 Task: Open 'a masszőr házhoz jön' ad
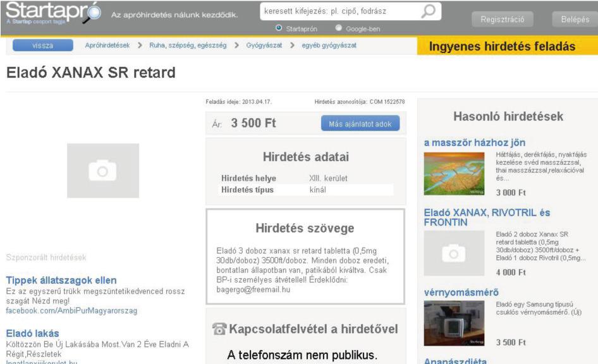pyautogui.click(x=475, y=143)
